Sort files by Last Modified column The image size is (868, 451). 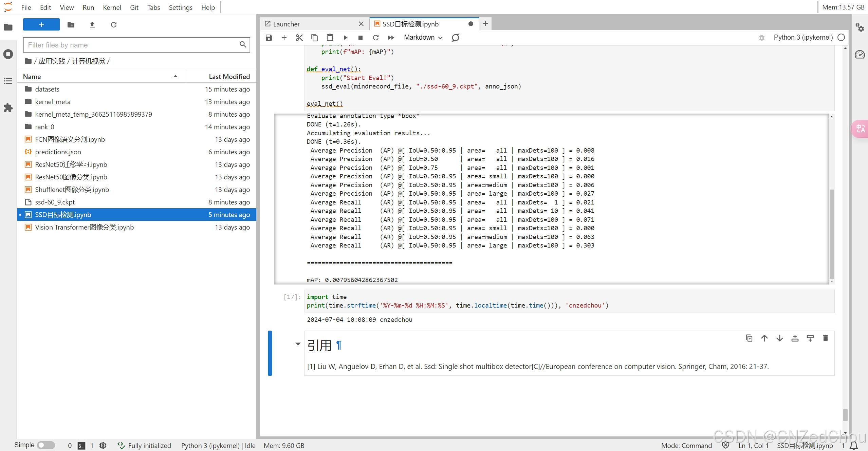click(x=222, y=77)
